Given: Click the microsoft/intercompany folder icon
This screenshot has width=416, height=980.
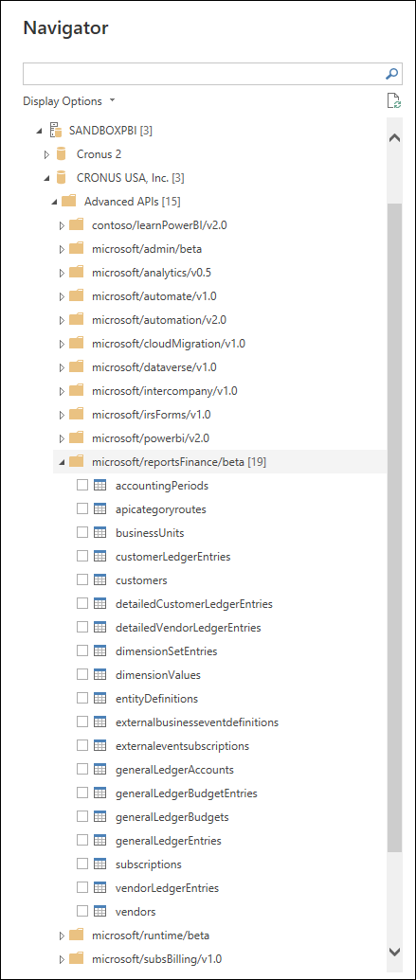Looking at the screenshot, I should 77,391.
